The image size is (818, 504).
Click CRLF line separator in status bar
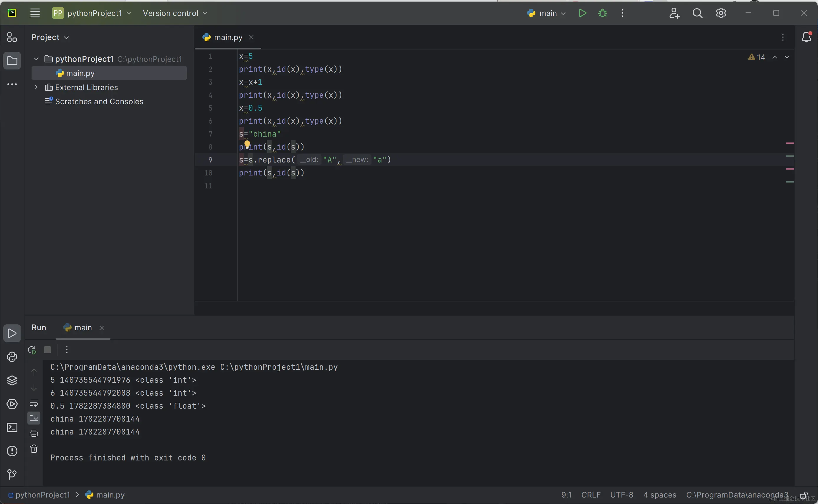[591, 495]
